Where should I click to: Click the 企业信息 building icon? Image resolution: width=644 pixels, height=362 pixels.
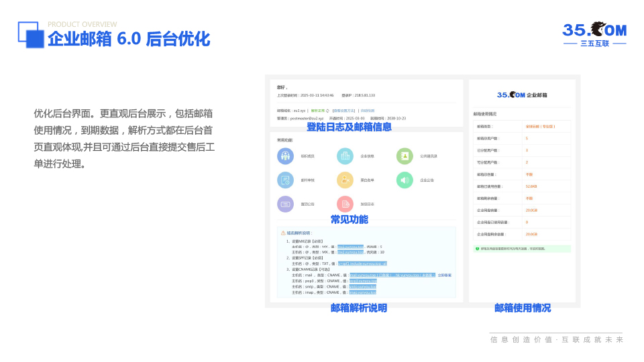345,156
